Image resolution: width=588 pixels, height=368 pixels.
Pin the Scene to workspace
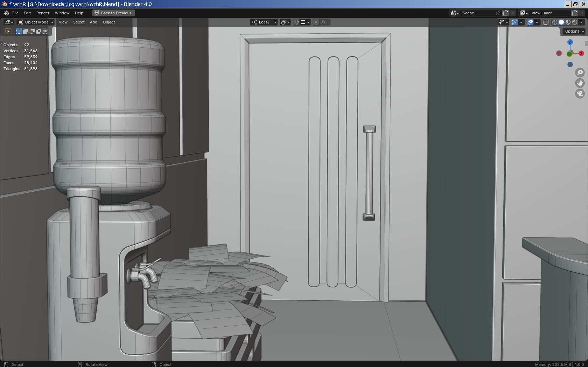tap(498, 13)
